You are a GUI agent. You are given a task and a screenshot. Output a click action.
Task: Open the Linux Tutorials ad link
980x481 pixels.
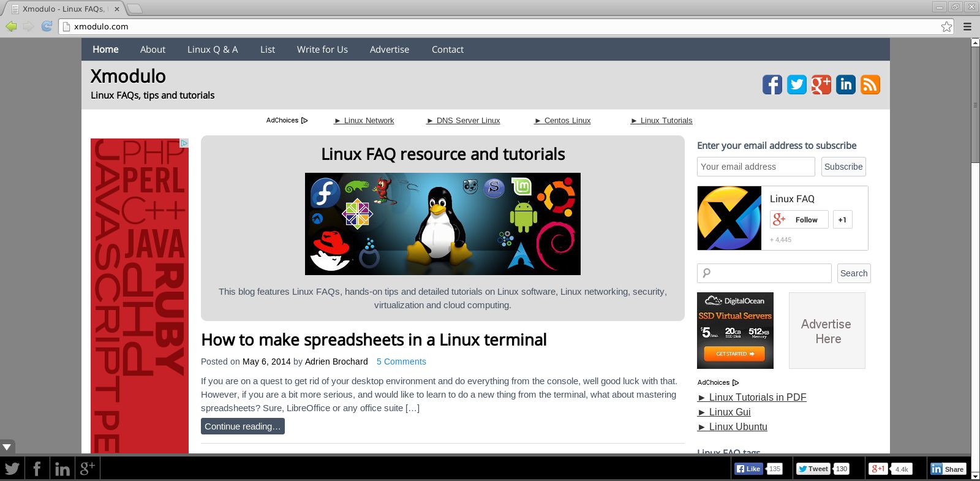tap(662, 121)
